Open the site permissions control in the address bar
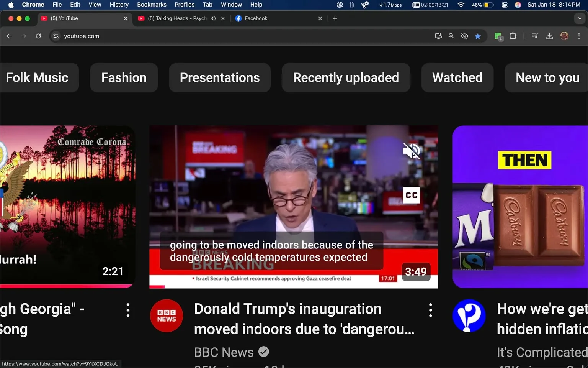The width and height of the screenshot is (588, 368). [x=56, y=36]
